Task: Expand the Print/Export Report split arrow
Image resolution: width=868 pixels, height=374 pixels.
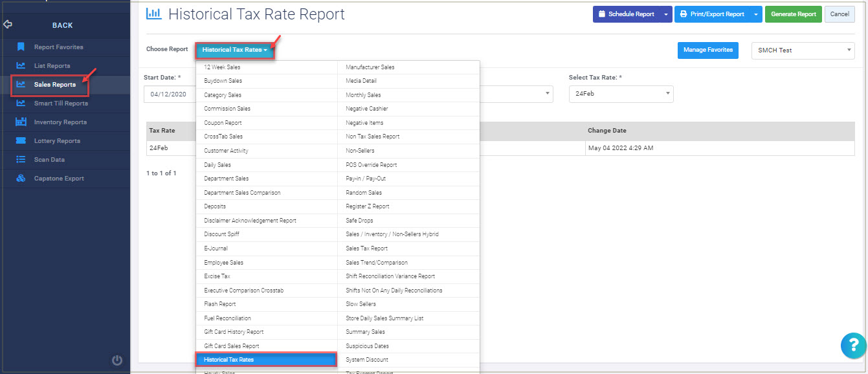Action: 756,14
